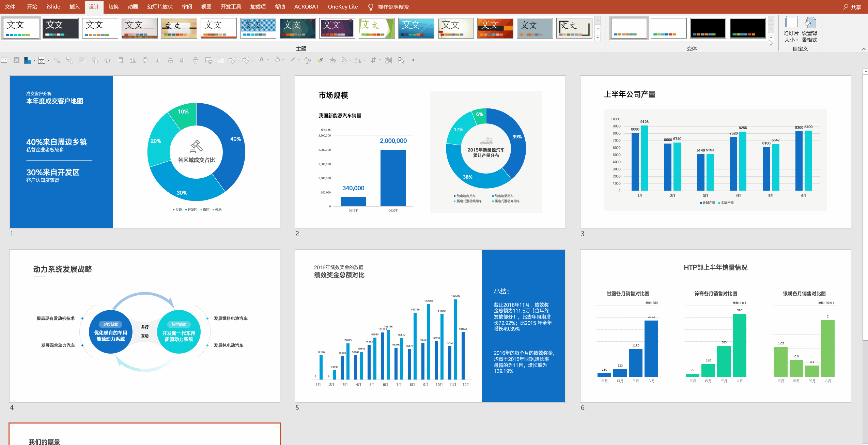Image resolution: width=868 pixels, height=445 pixels.
Task: Select slide 5 performance bonus thumbnail
Action: (x=430, y=326)
